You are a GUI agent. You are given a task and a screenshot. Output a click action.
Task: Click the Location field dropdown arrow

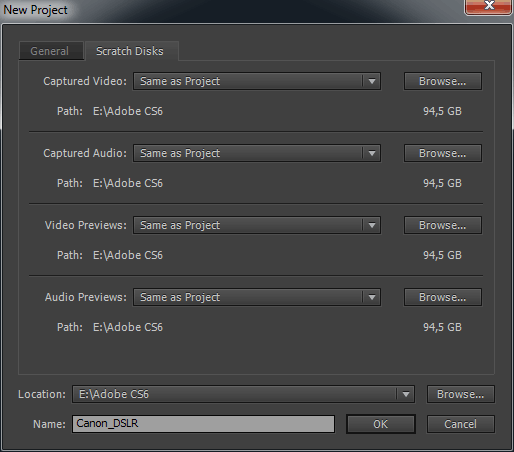click(x=406, y=394)
